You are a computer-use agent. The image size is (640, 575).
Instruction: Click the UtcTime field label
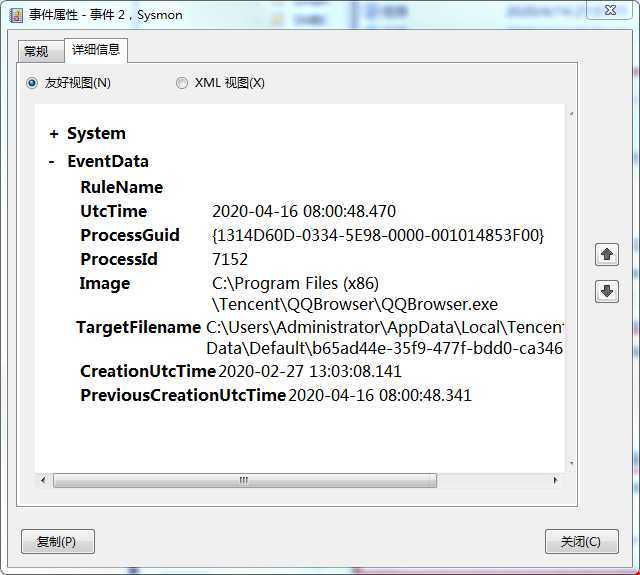(113, 211)
